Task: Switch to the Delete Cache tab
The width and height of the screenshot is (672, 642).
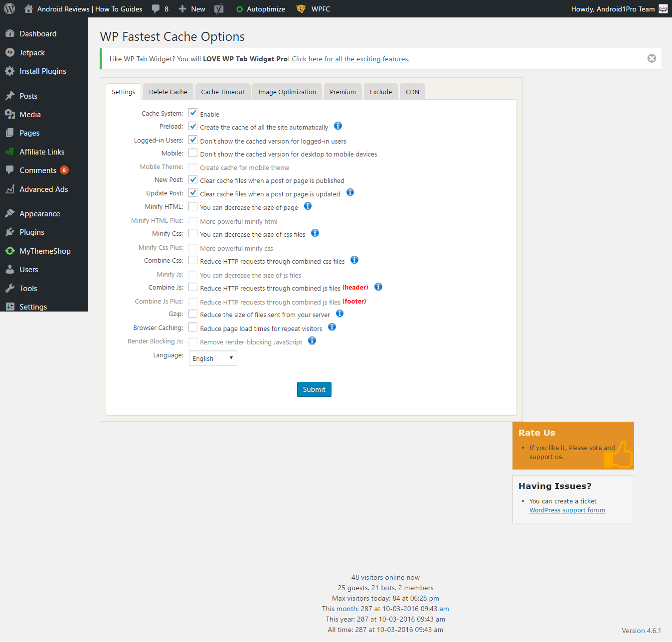Action: click(168, 92)
